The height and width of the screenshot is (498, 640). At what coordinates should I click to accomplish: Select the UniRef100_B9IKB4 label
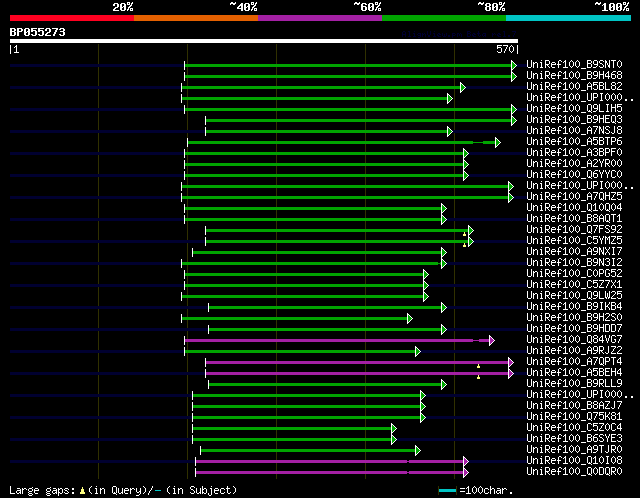click(574, 307)
